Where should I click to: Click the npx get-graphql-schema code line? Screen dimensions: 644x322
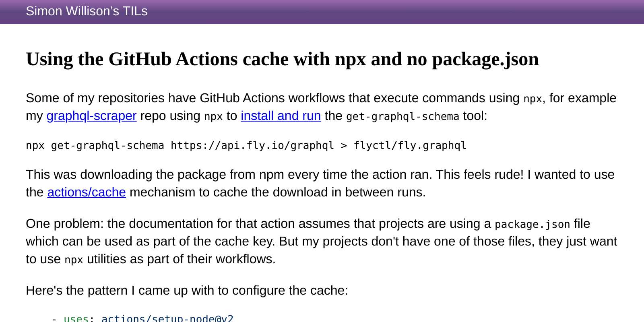click(246, 145)
